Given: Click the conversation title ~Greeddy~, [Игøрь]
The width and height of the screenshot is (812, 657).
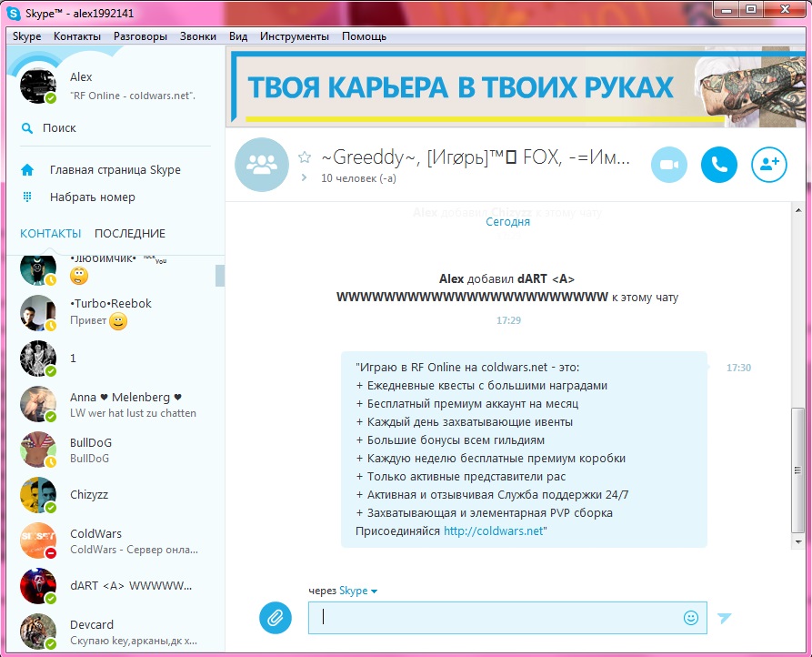Looking at the screenshot, I should point(476,157).
